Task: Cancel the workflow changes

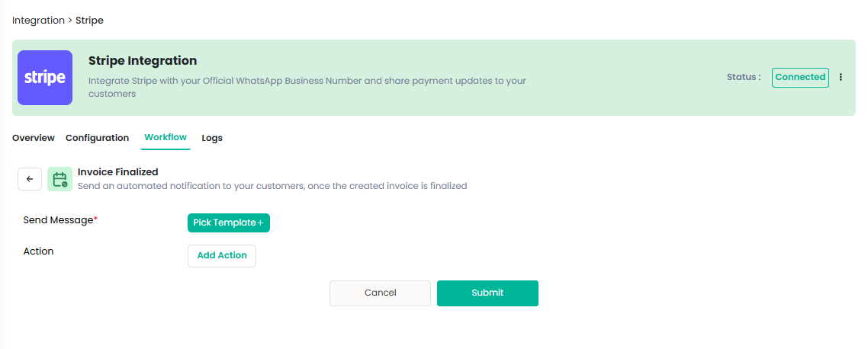Action: coord(380,293)
